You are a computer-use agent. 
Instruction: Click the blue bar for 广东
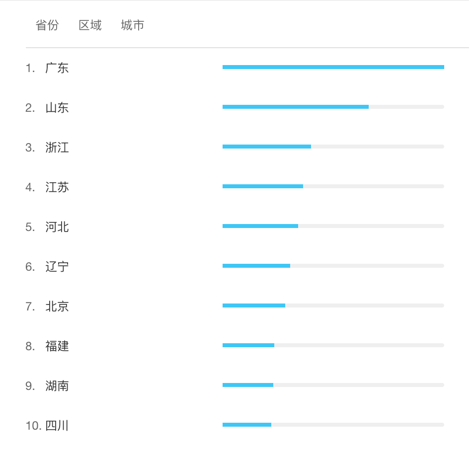click(x=333, y=67)
